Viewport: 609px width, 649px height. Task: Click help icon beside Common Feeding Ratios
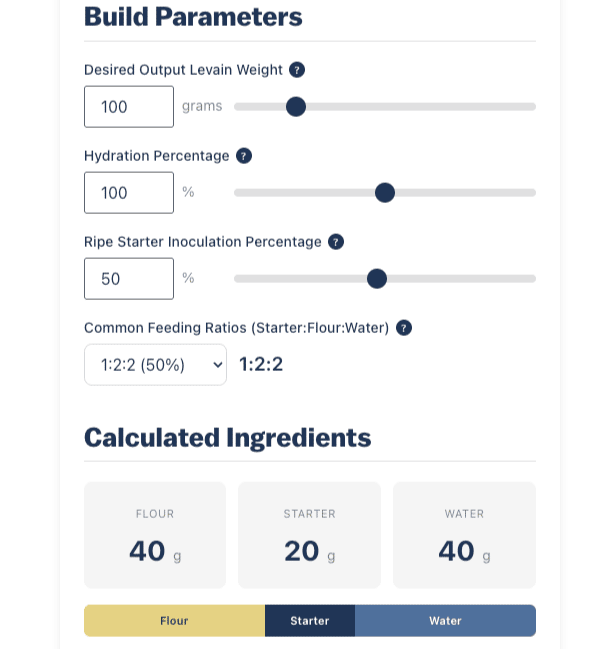(404, 328)
